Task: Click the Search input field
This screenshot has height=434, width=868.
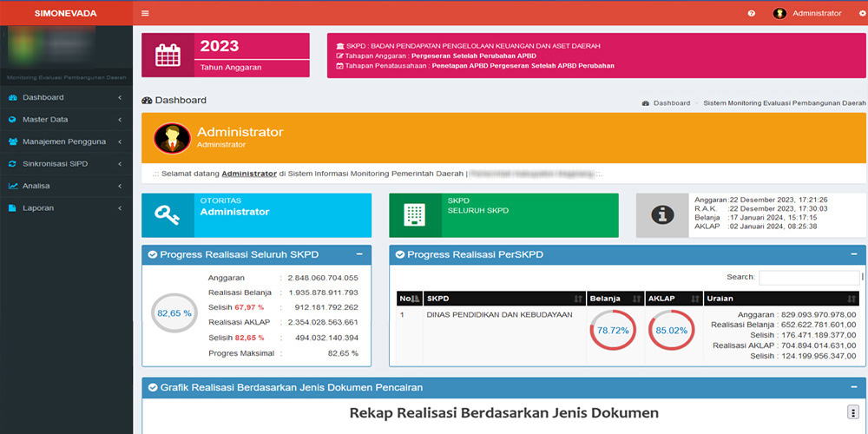Action: point(808,278)
